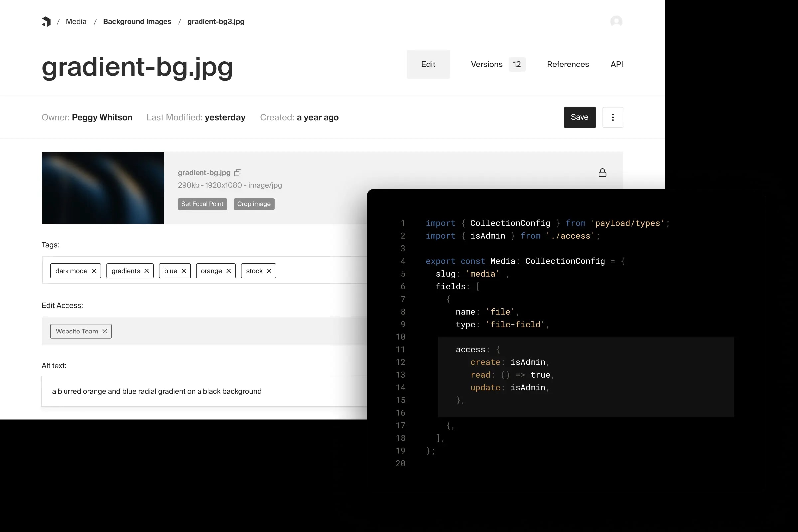Switch to the References tab
This screenshot has width=798, height=532.
click(568, 64)
